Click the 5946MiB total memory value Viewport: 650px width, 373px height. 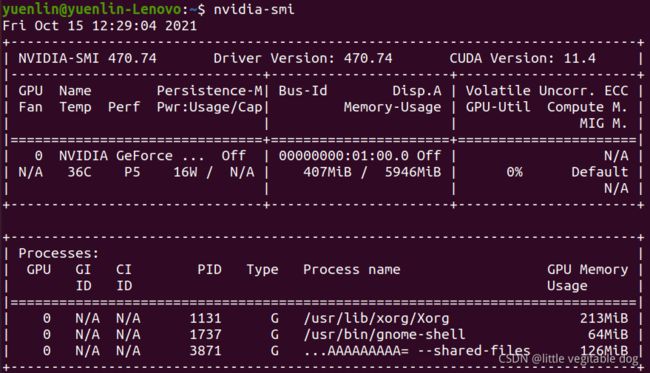pos(413,172)
